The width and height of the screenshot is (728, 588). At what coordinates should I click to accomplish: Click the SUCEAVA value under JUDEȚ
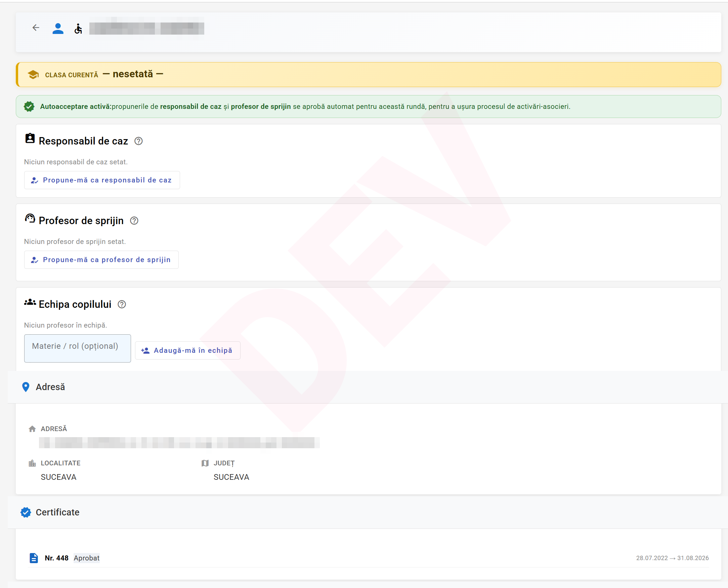coord(231,477)
